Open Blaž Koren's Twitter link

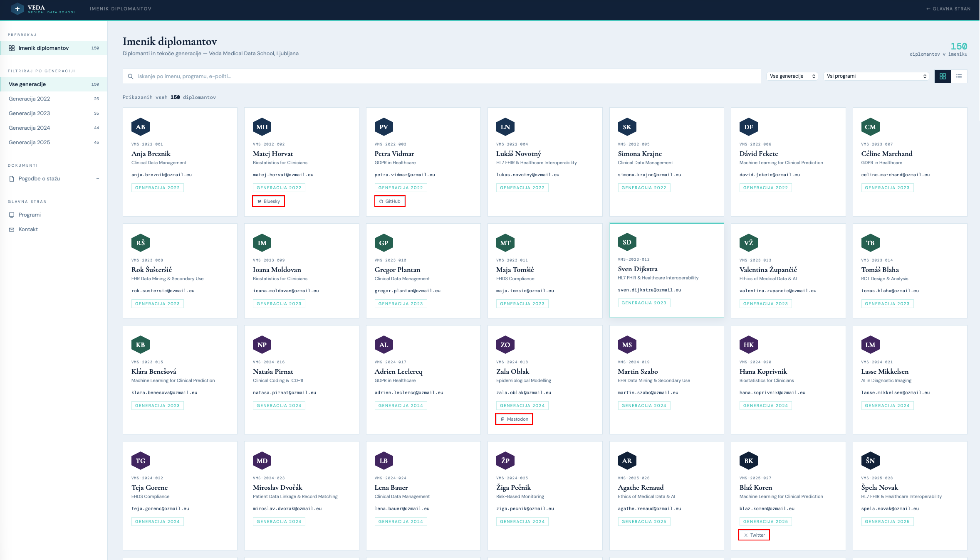[x=754, y=535]
